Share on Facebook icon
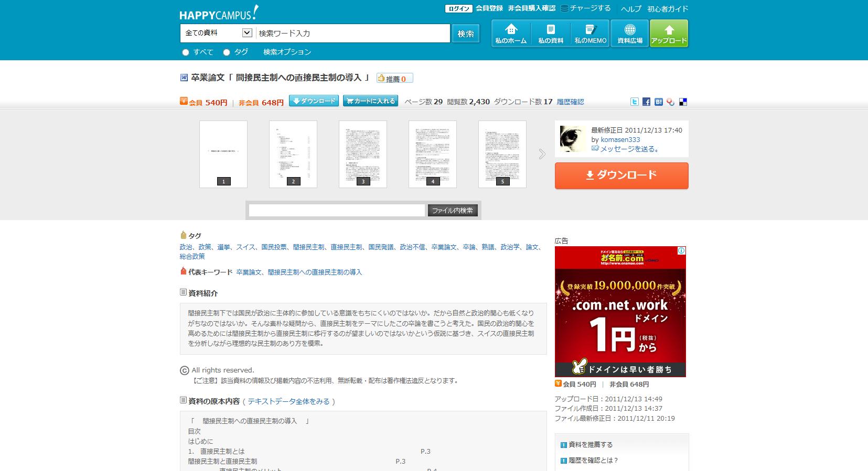 pos(646,102)
